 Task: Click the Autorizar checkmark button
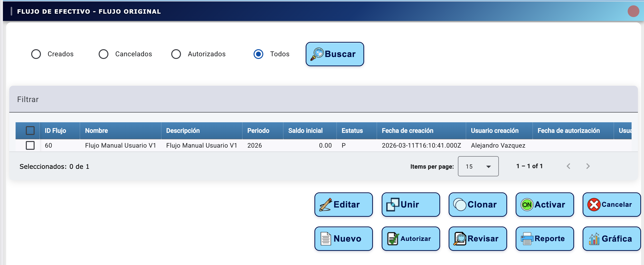tap(410, 238)
